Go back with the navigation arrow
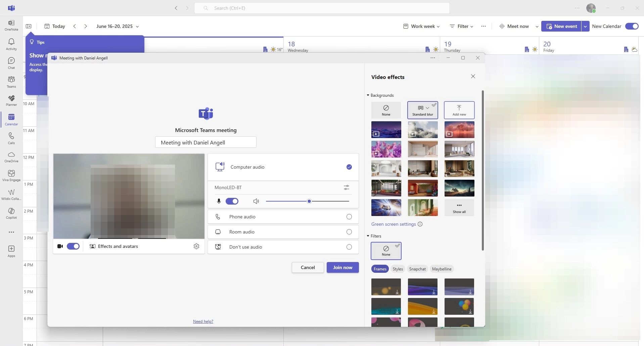The height and width of the screenshot is (346, 644). pos(176,8)
